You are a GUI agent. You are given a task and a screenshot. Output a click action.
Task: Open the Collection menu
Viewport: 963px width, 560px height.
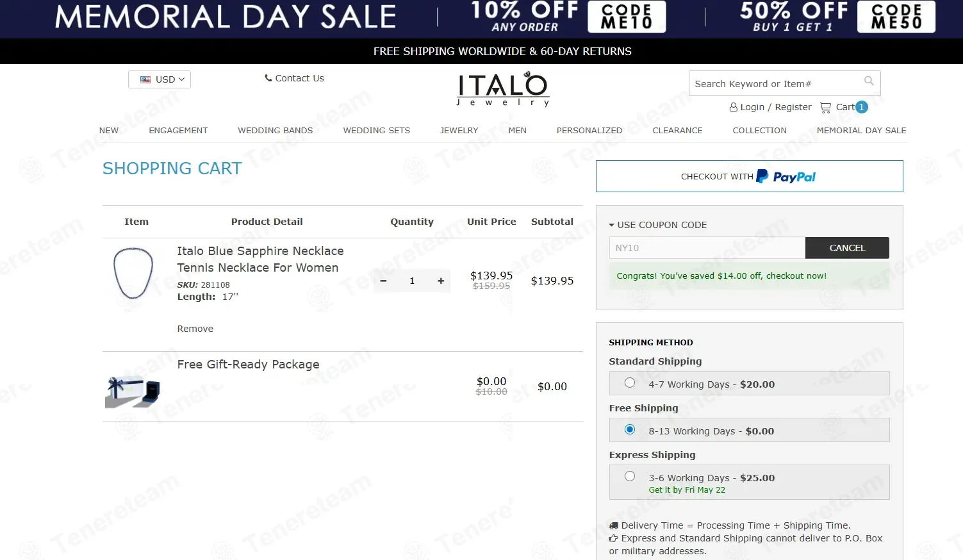[x=759, y=130]
